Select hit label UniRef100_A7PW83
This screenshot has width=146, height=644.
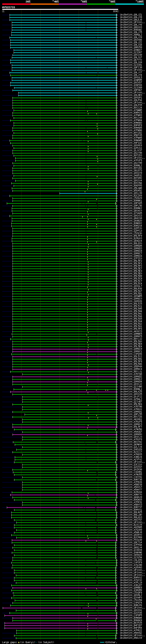131,116
